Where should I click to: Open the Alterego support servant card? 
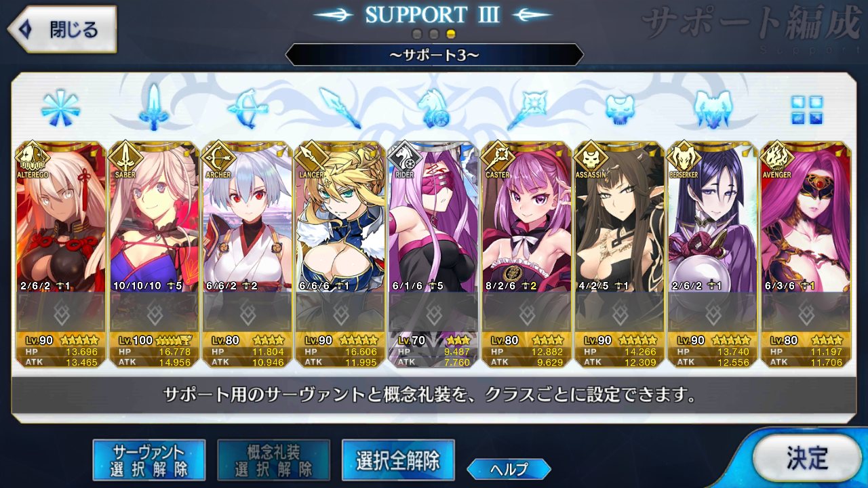point(60,254)
